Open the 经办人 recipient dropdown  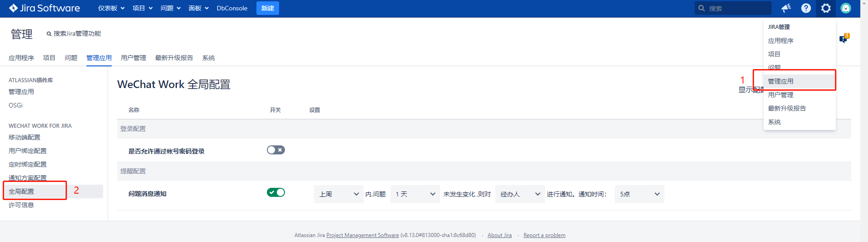point(520,194)
